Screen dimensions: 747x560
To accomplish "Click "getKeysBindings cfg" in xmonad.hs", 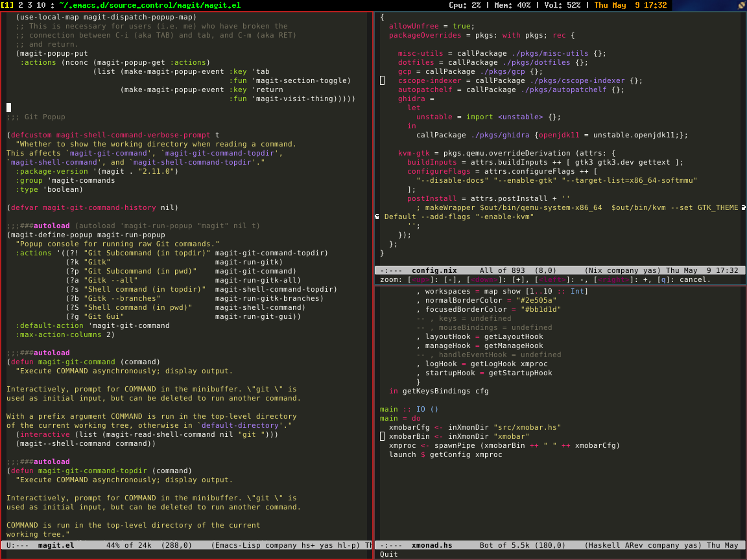I will tap(445, 391).
